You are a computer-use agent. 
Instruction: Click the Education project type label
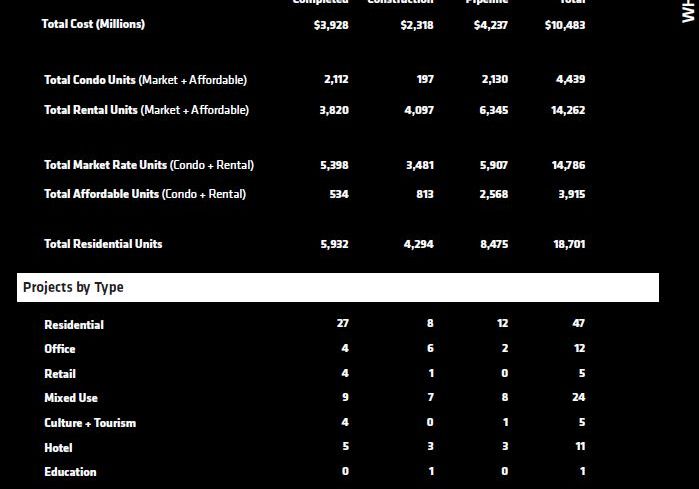(x=70, y=472)
